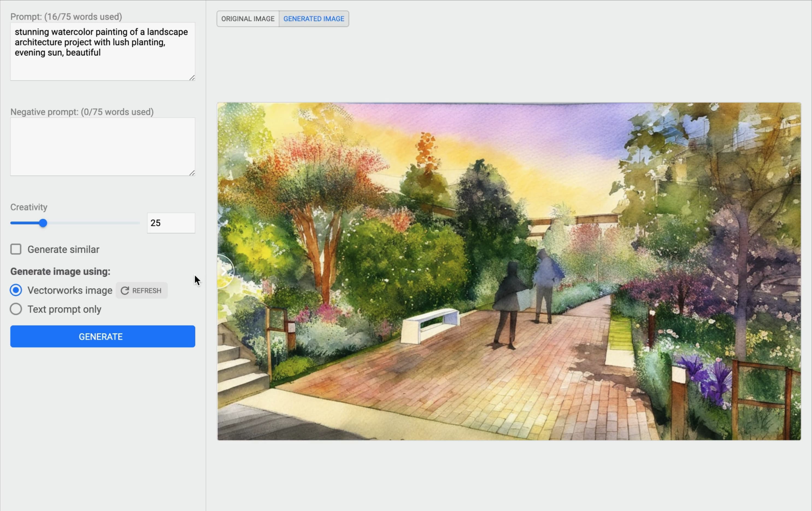Click the REFRESH button label
Image resolution: width=812 pixels, height=511 pixels.
click(x=147, y=290)
